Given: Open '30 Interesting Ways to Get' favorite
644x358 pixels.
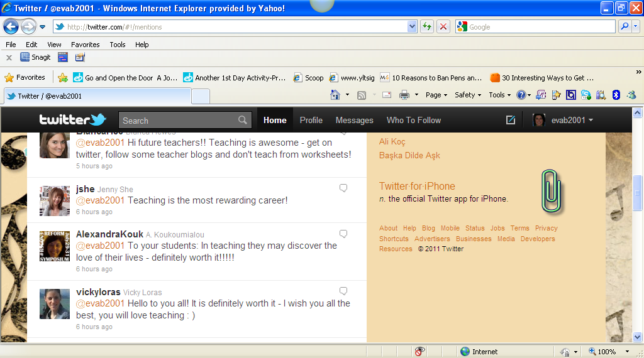Looking at the screenshot, I should pyautogui.click(x=542, y=77).
